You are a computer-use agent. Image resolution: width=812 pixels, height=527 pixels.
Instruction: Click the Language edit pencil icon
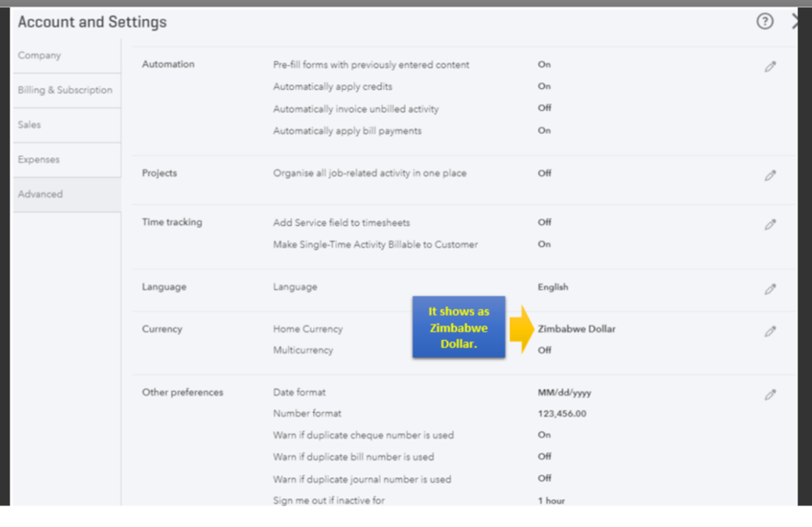point(770,289)
